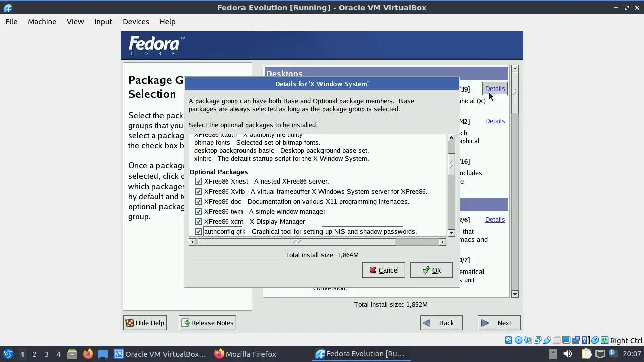This screenshot has width=644, height=362.
Task: Open the file manager taskbar icon
Action: coord(72,354)
